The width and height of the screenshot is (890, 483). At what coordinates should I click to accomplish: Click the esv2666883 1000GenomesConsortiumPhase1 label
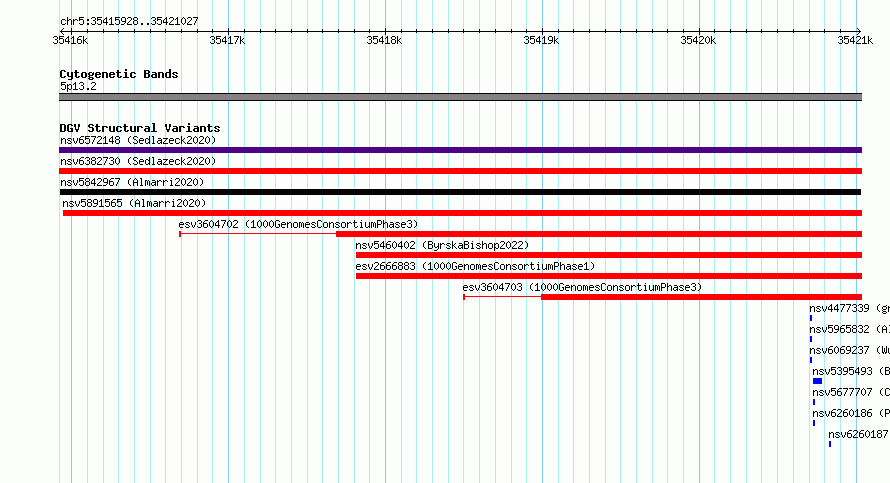(x=475, y=266)
